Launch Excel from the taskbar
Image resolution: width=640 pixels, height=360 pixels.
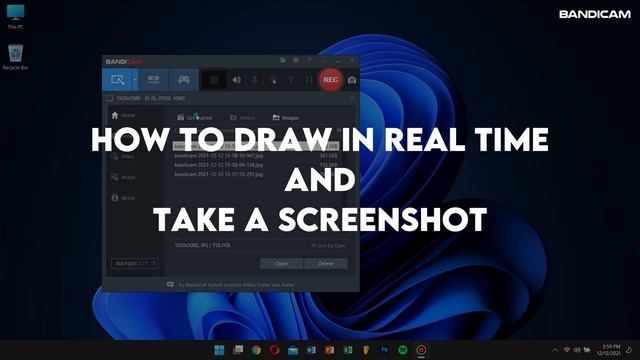[348, 350]
